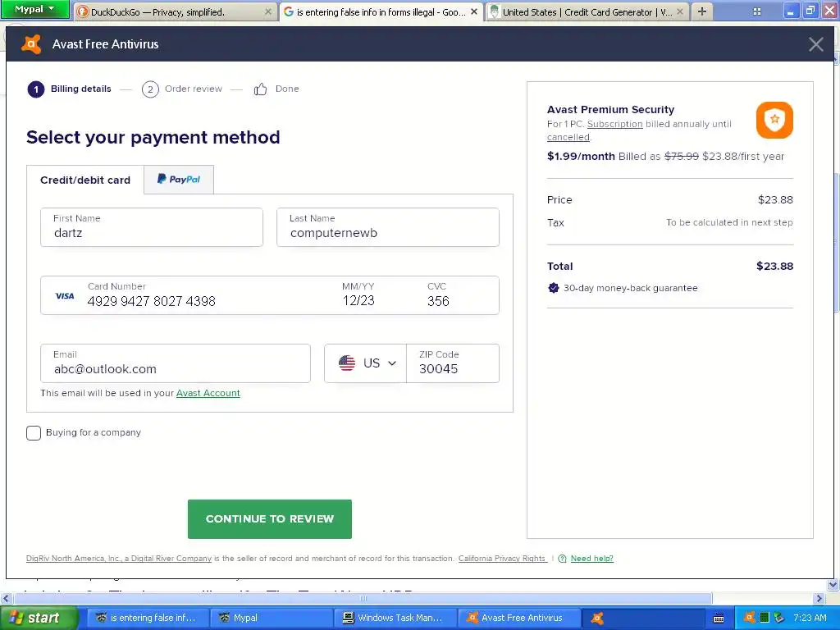Click the VISA card logo
This screenshot has width=840, height=630.
pos(65,295)
